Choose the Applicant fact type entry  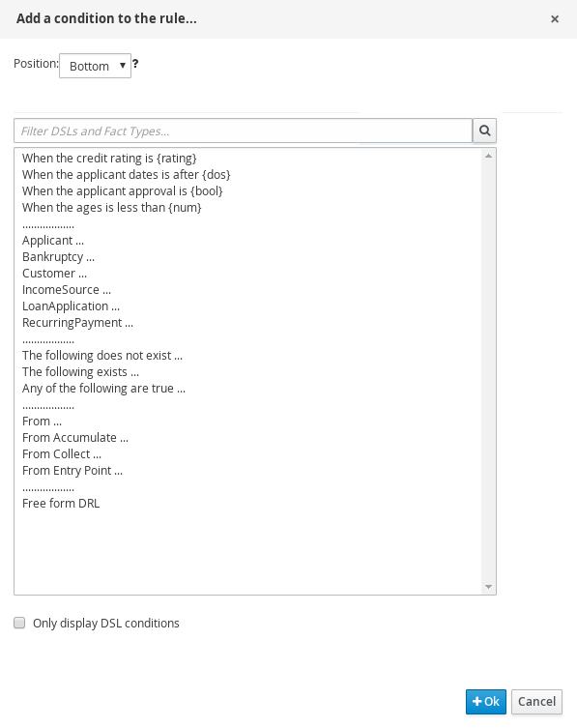coord(53,241)
